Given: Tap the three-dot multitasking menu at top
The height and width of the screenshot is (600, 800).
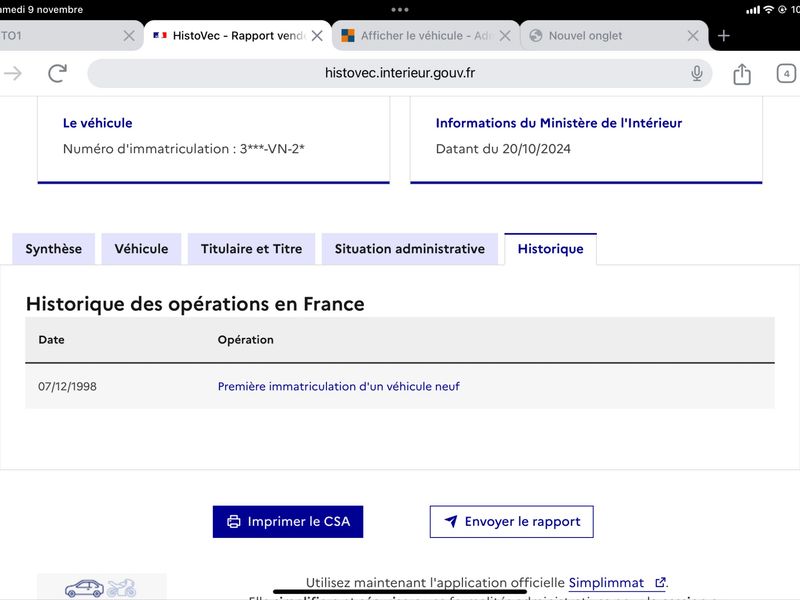Looking at the screenshot, I should [399, 10].
